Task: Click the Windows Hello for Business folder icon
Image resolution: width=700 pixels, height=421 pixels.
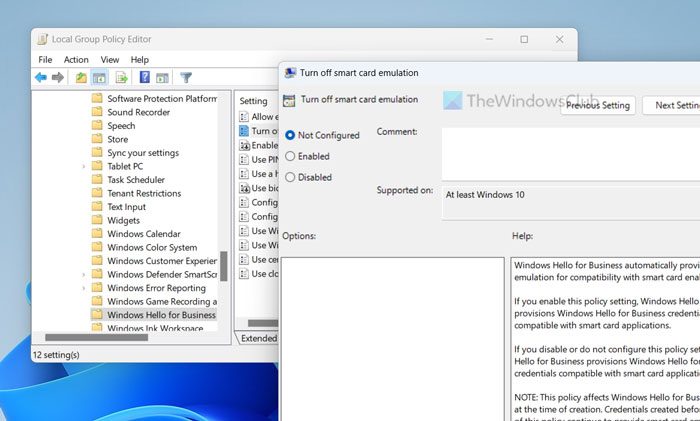Action: coord(97,314)
